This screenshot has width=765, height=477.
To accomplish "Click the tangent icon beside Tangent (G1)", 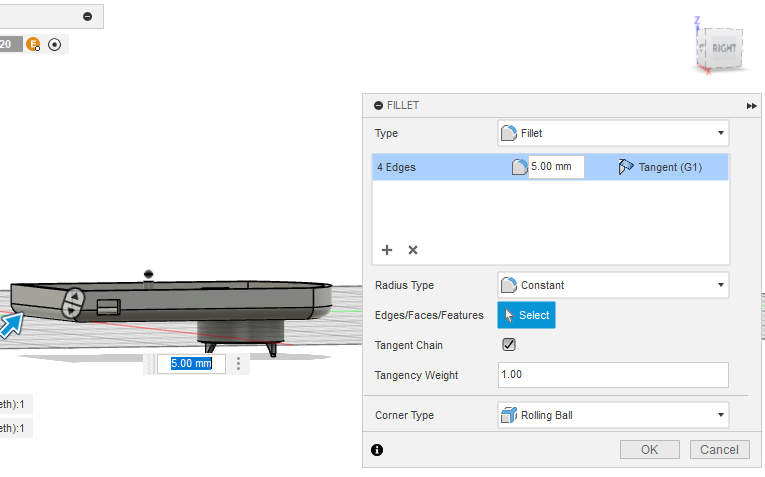I will coord(625,167).
